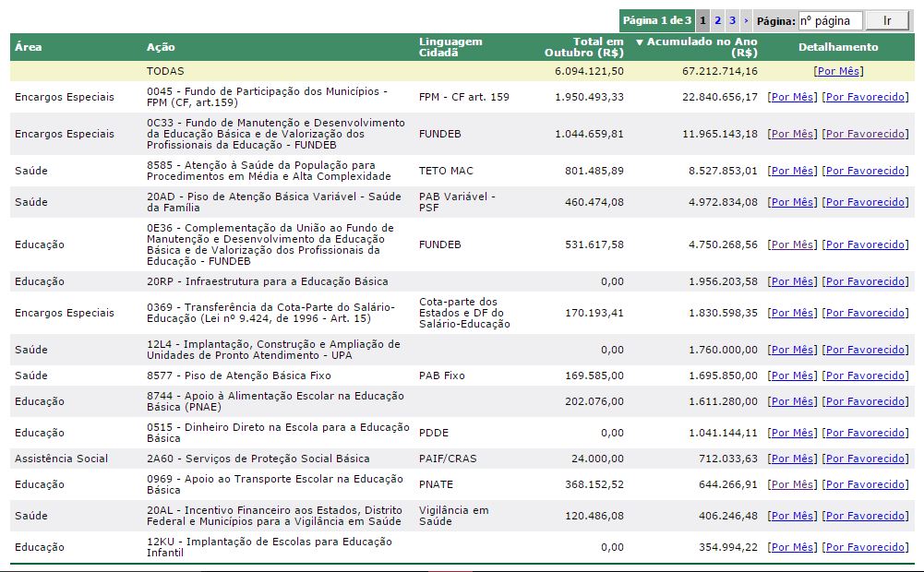Open Por Mês for 0C33 FUNDEB row
The width and height of the screenshot is (924, 572).
coord(793,135)
